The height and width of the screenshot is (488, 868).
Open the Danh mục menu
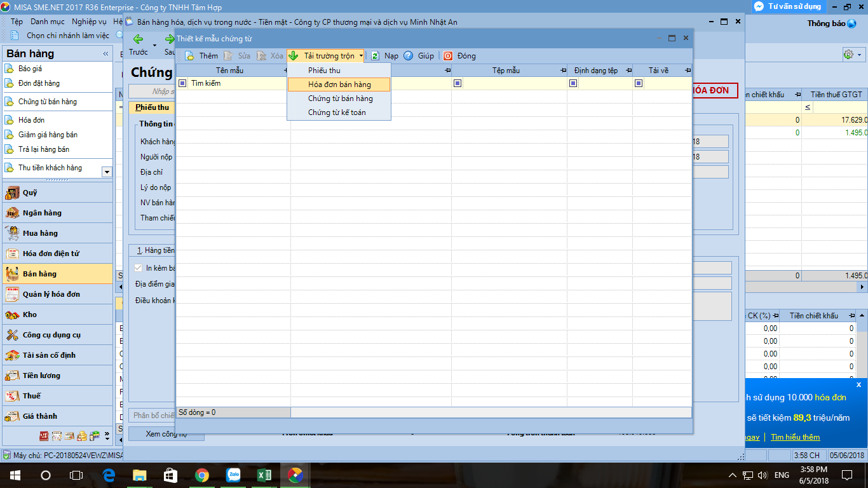48,22
